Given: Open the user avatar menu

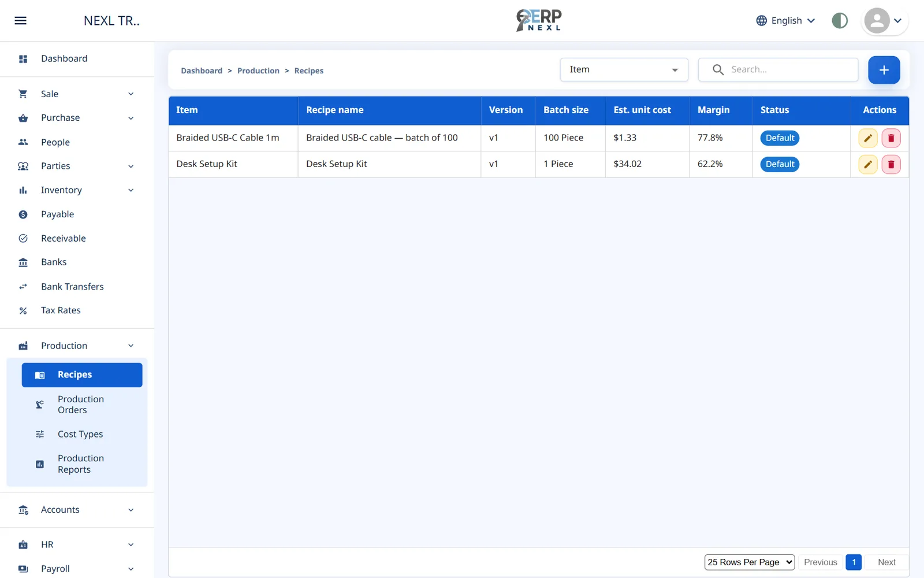Looking at the screenshot, I should (x=884, y=21).
